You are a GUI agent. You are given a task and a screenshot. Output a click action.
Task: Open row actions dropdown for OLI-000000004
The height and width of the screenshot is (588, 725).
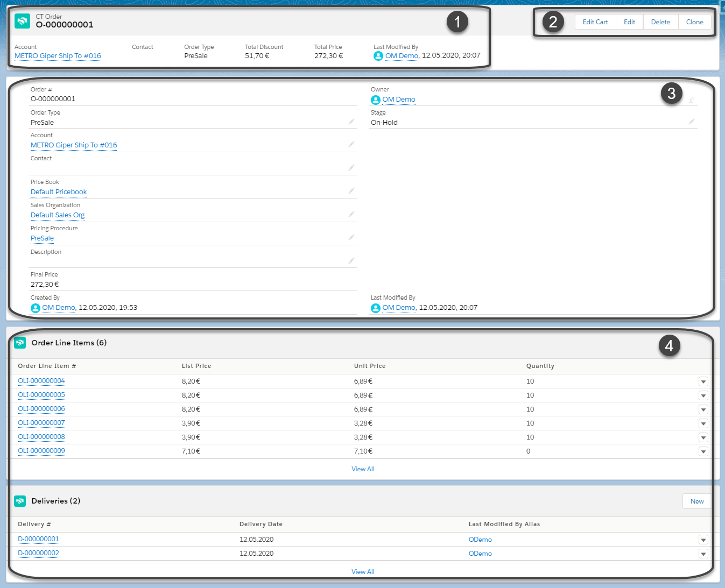coord(703,381)
